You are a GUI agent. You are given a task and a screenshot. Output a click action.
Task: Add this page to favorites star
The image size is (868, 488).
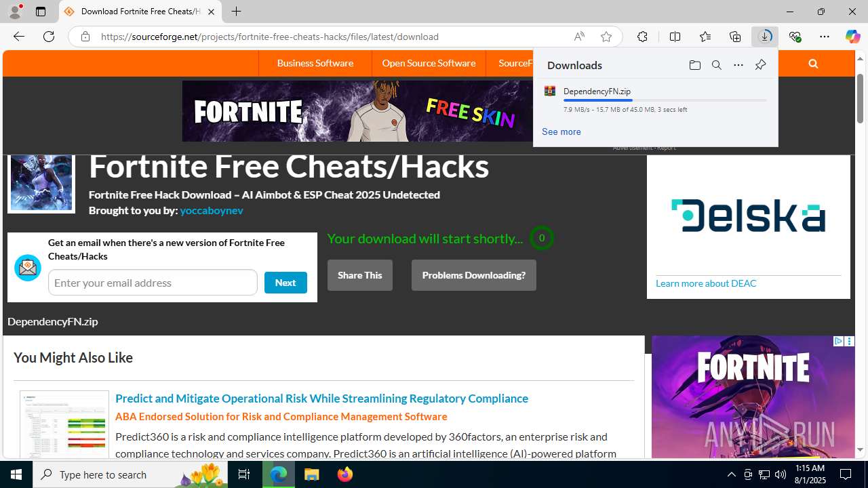pyautogui.click(x=606, y=37)
